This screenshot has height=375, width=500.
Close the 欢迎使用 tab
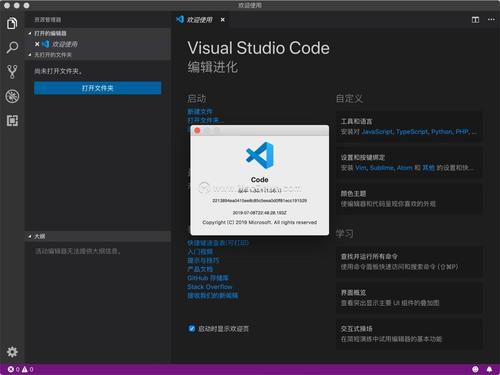(222, 20)
